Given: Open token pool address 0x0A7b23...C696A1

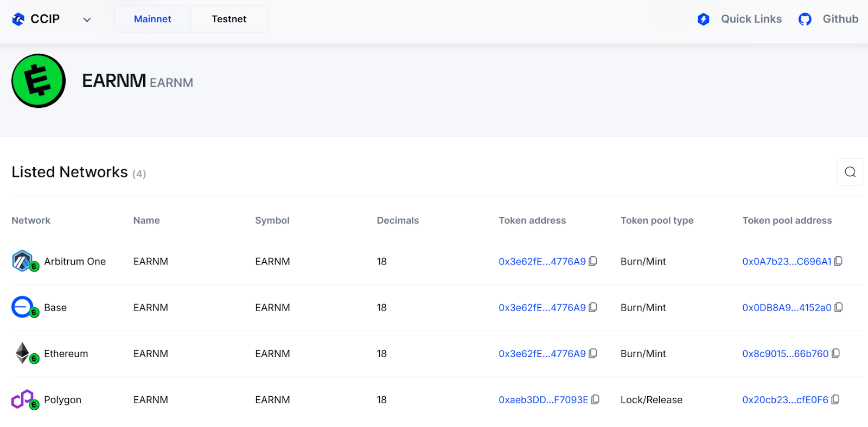Looking at the screenshot, I should coord(787,261).
